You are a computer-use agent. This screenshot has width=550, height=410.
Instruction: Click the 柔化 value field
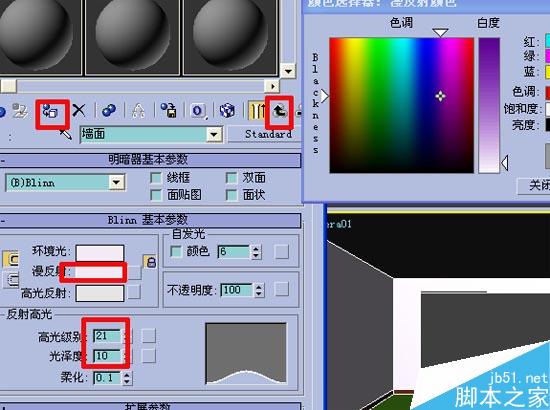coord(108,378)
